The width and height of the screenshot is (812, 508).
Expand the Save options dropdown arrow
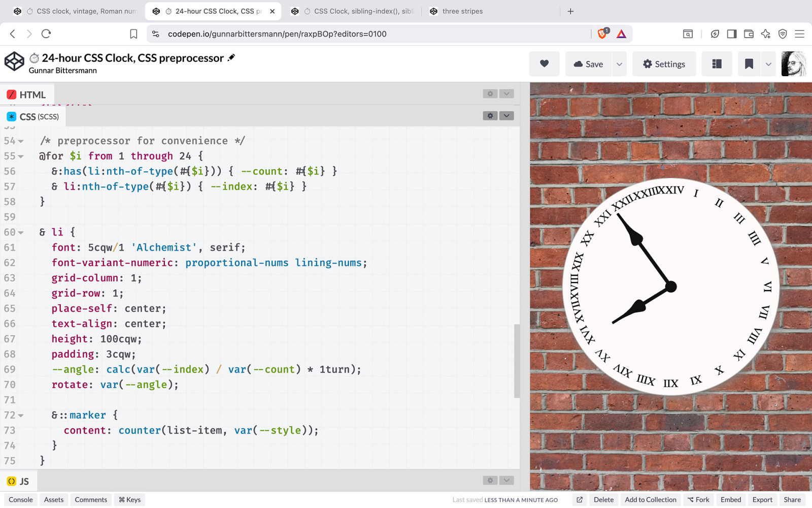tap(619, 64)
